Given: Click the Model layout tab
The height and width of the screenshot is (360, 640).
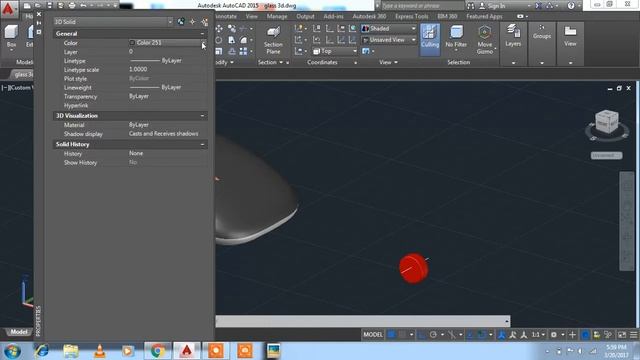Looking at the screenshot, I should tap(18, 332).
